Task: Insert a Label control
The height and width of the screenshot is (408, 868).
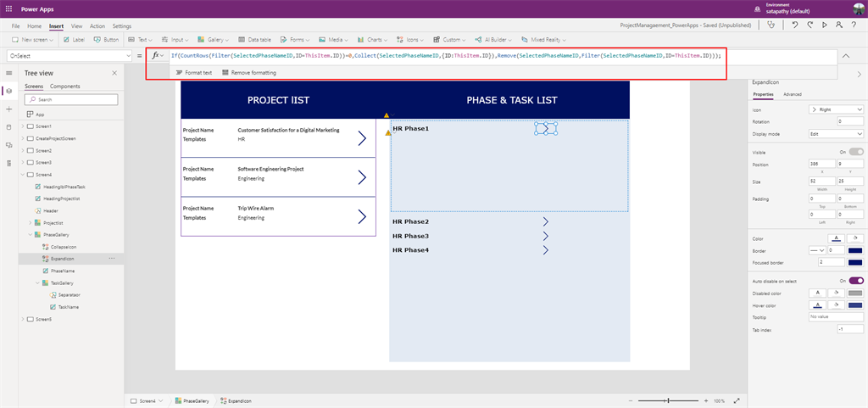Action: pos(73,40)
